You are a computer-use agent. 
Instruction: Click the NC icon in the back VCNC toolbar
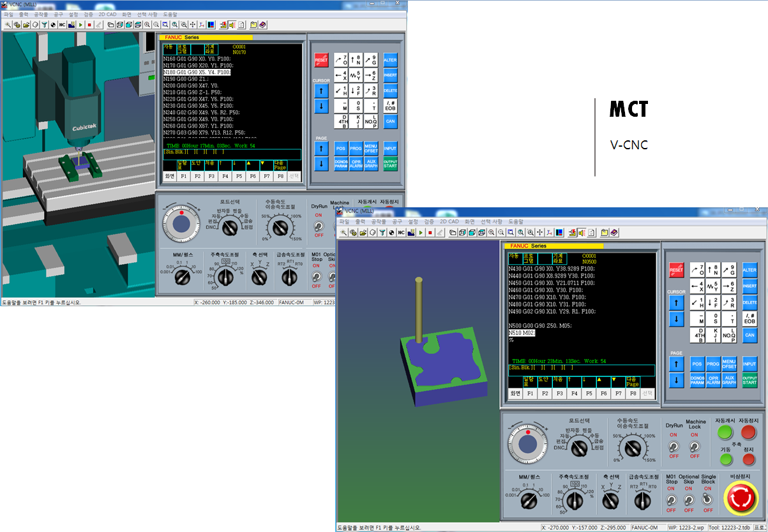pyautogui.click(x=63, y=25)
